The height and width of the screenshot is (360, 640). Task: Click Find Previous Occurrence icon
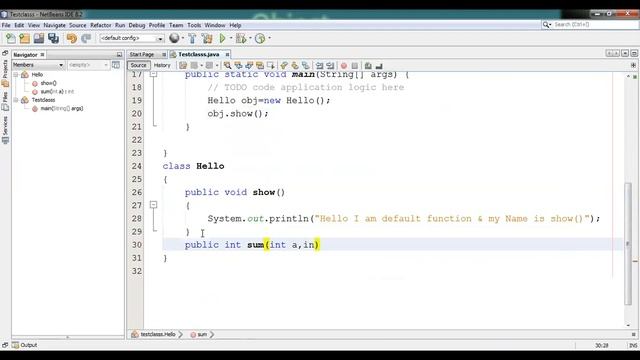point(238,65)
